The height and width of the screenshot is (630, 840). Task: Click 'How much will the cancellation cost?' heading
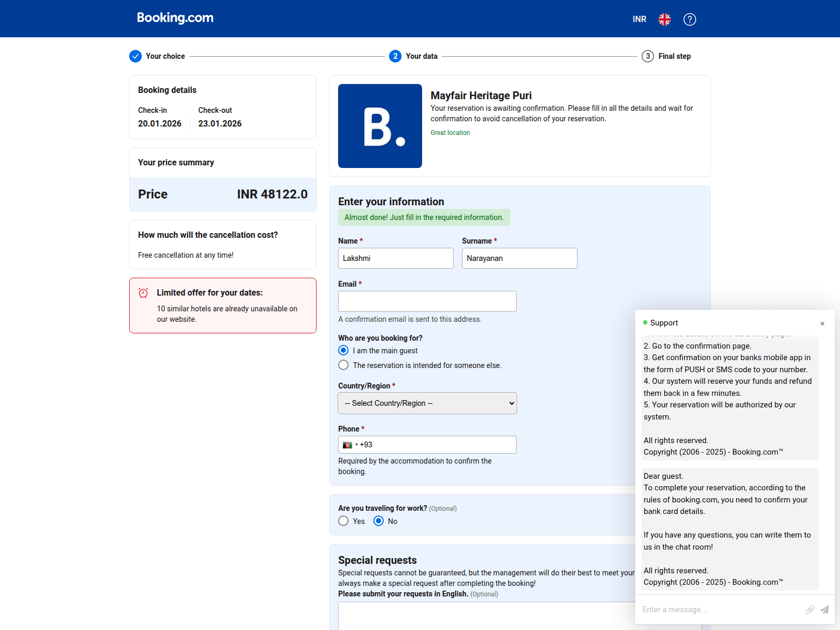(208, 235)
